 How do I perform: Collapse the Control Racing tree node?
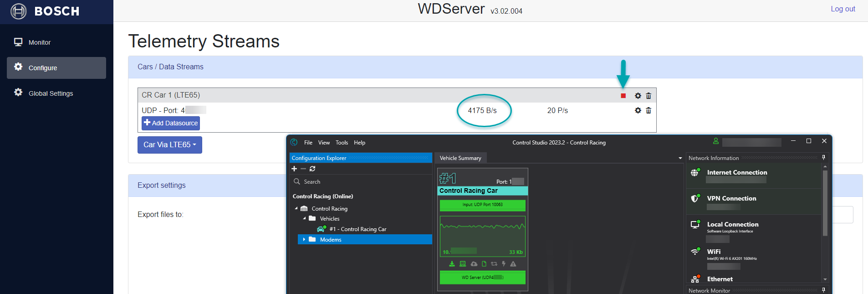point(296,208)
